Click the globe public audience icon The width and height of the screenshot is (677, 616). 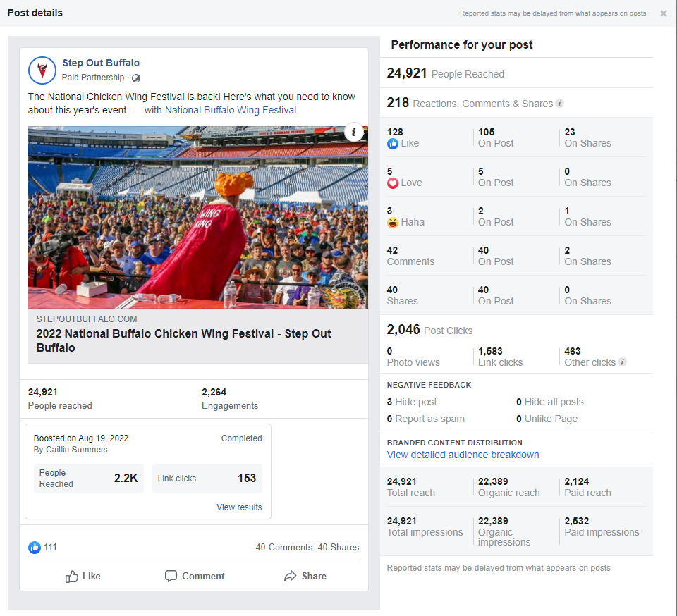pyautogui.click(x=136, y=78)
